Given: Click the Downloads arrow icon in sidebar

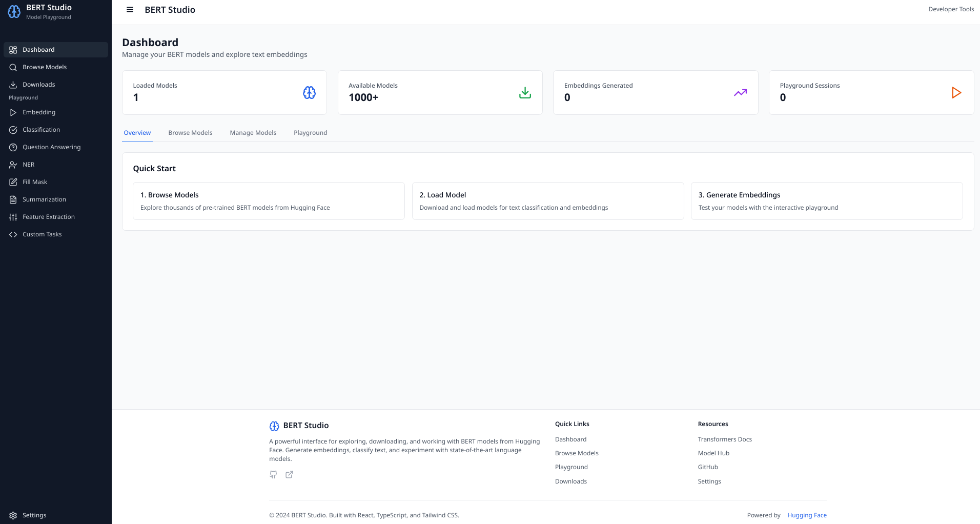Looking at the screenshot, I should click(x=13, y=85).
